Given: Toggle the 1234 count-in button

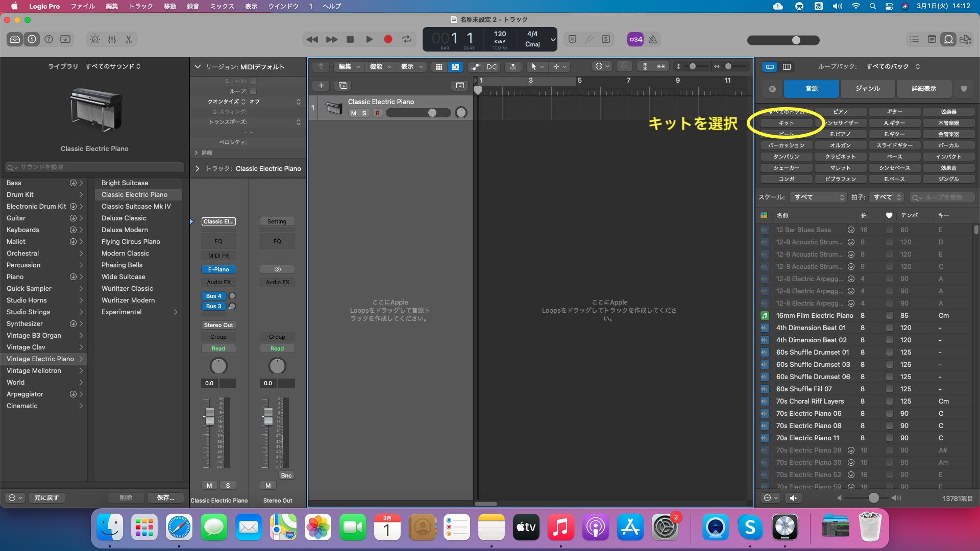Looking at the screenshot, I should click(635, 39).
